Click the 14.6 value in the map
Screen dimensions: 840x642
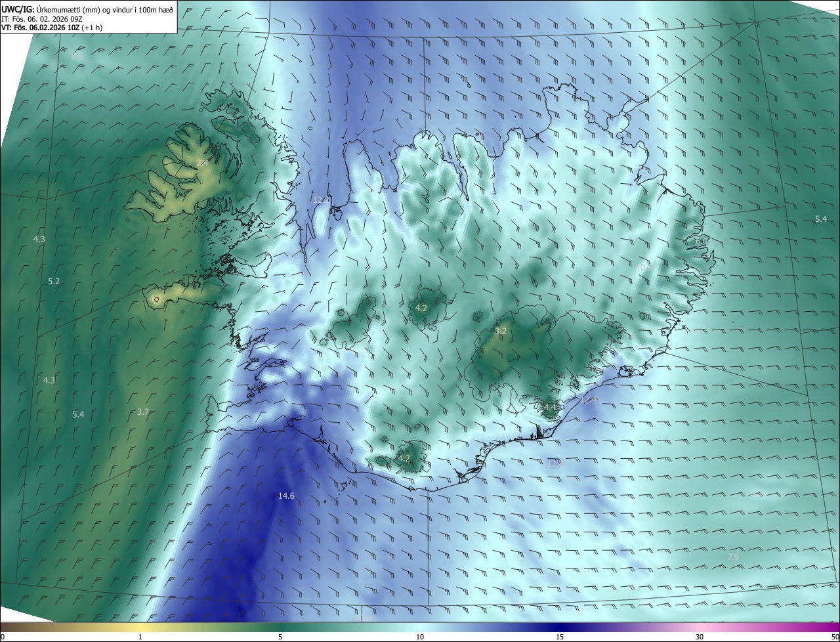tap(286, 496)
